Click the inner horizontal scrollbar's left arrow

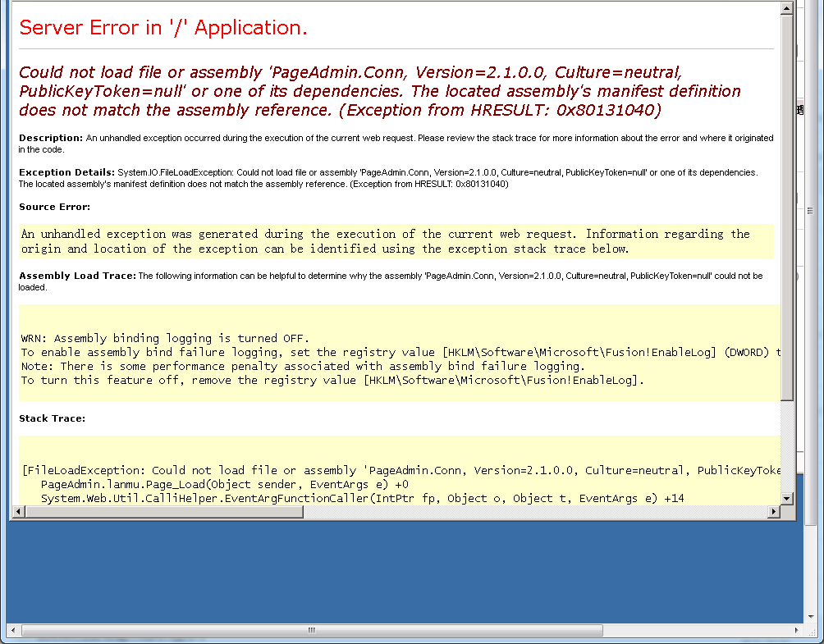click(16, 512)
